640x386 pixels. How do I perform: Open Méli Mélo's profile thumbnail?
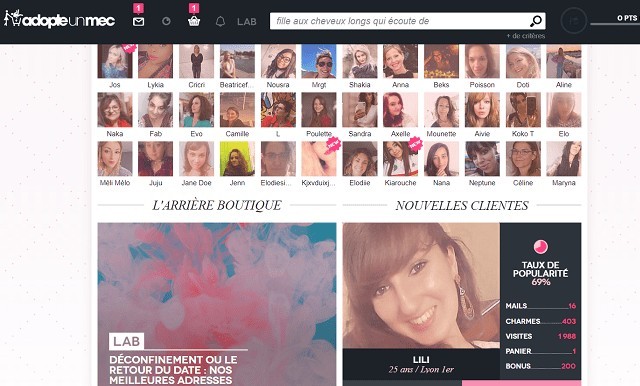pyautogui.click(x=115, y=159)
